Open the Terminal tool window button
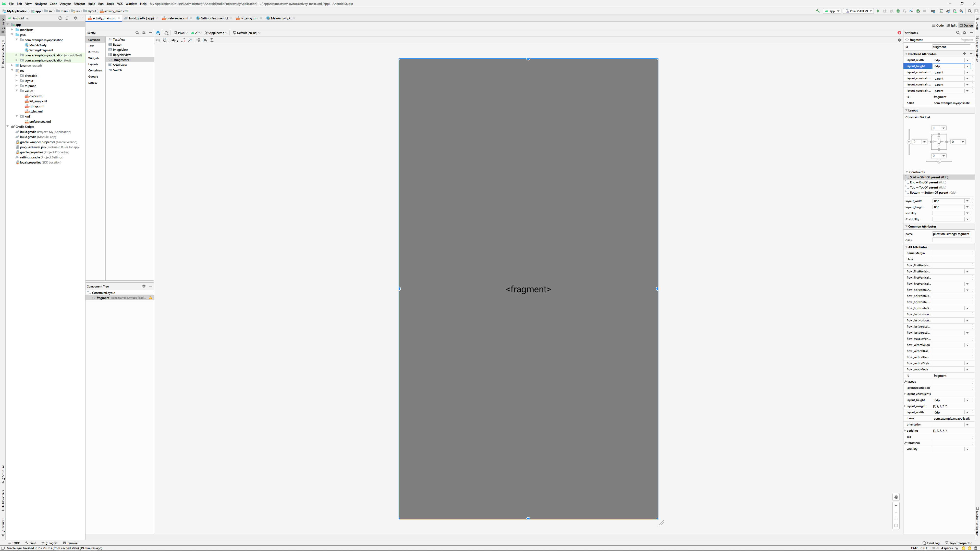Viewport: 980px width, 551px height. pos(70,543)
